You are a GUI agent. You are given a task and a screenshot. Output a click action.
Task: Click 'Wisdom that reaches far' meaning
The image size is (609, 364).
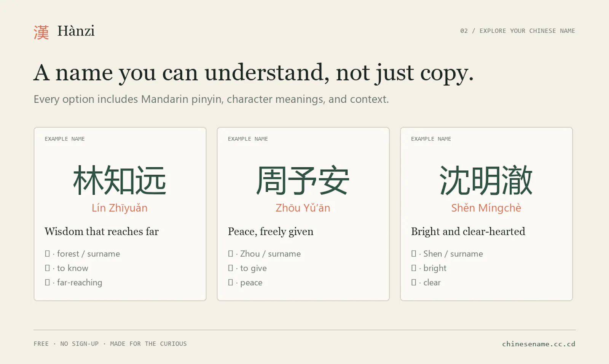[x=102, y=232]
